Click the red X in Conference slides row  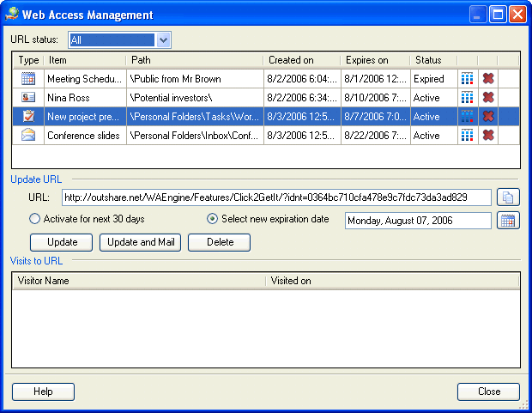(488, 136)
